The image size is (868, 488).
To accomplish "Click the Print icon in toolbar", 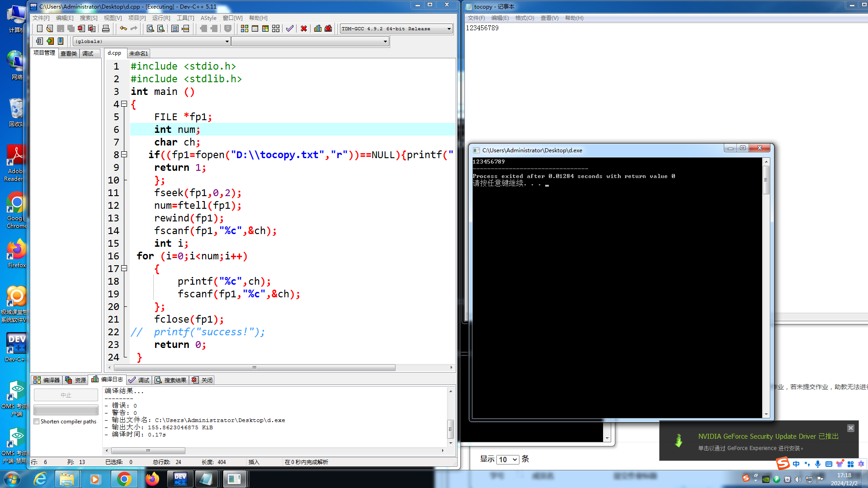I will [106, 28].
